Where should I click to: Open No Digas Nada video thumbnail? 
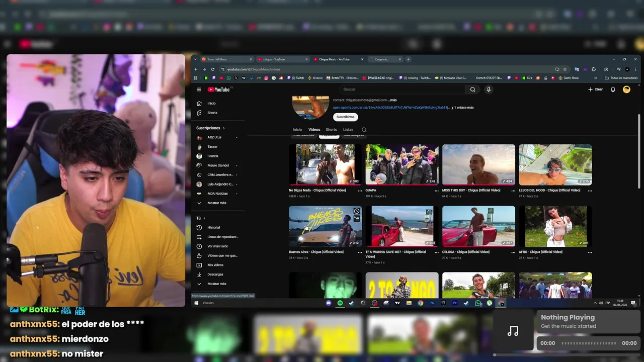[325, 165]
